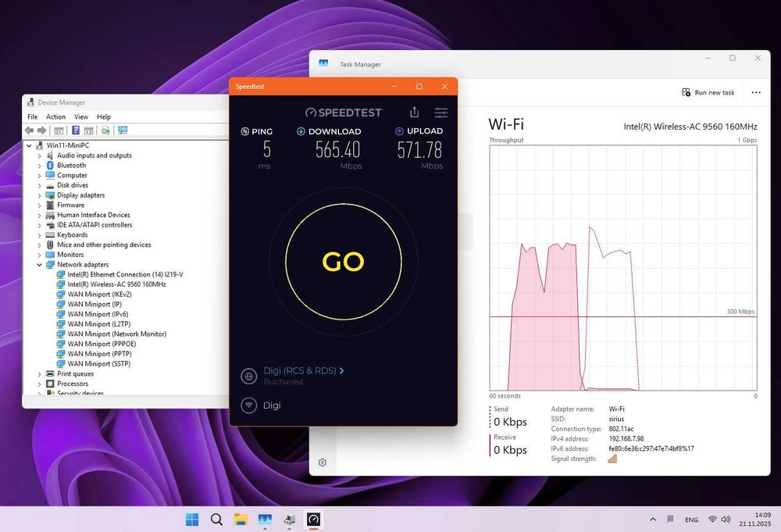Open Speedtest settings sliders icon
Viewport: 781px width, 532px height.
(440, 112)
